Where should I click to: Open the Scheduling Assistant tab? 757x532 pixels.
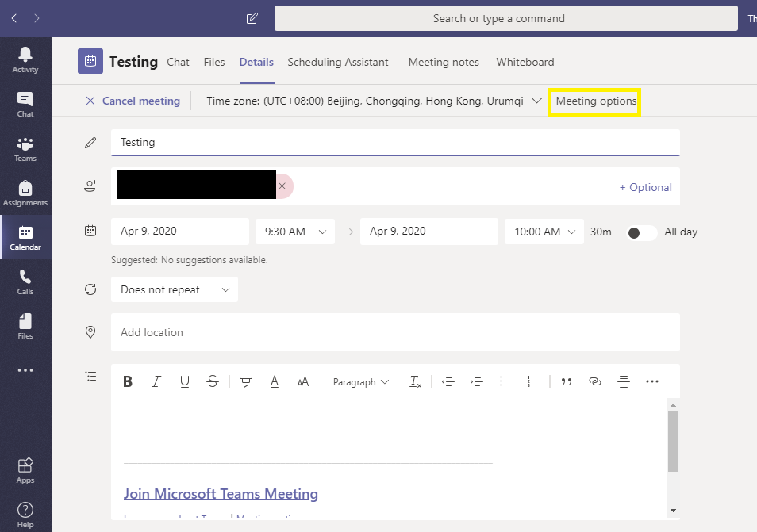[338, 62]
